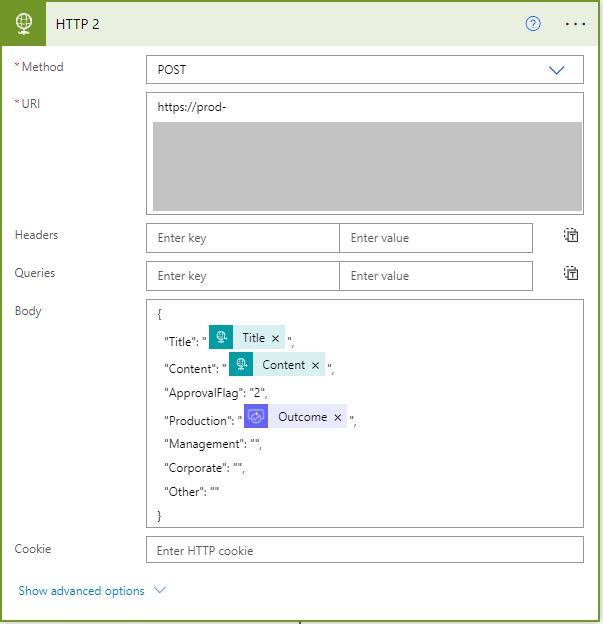Click the HTTP 2 action title
The height and width of the screenshot is (624, 603).
(78, 24)
